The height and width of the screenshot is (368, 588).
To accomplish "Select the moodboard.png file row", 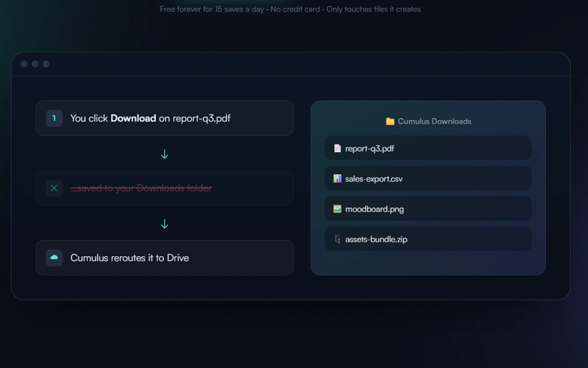I will [428, 209].
